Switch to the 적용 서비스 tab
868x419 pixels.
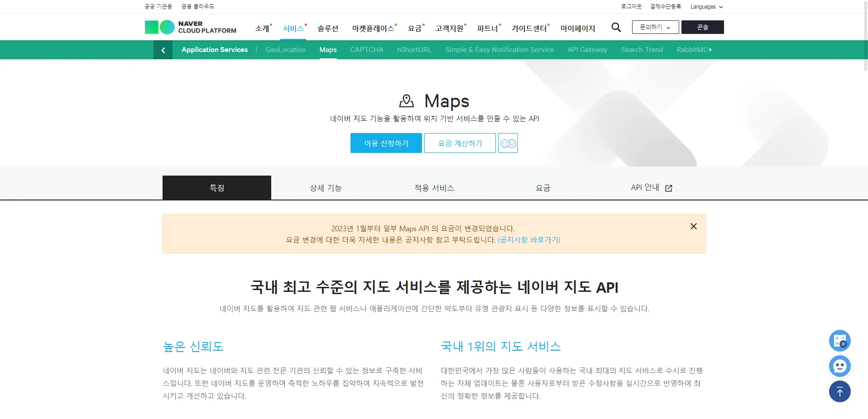tap(434, 188)
